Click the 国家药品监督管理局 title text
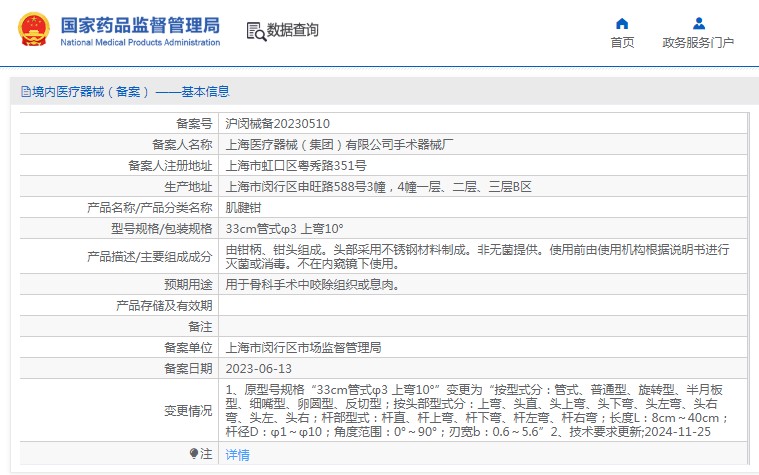The width and height of the screenshot is (759, 475). pyautogui.click(x=140, y=25)
